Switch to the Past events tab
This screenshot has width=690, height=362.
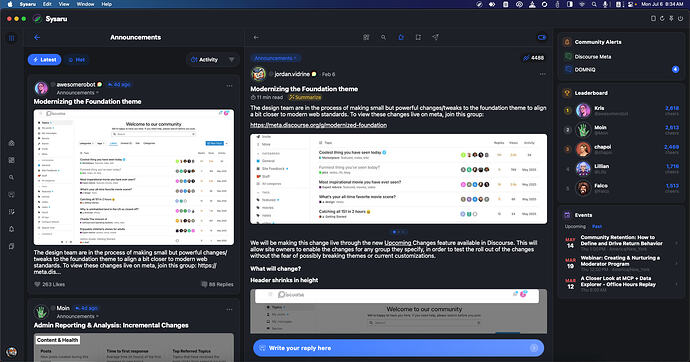coord(597,226)
